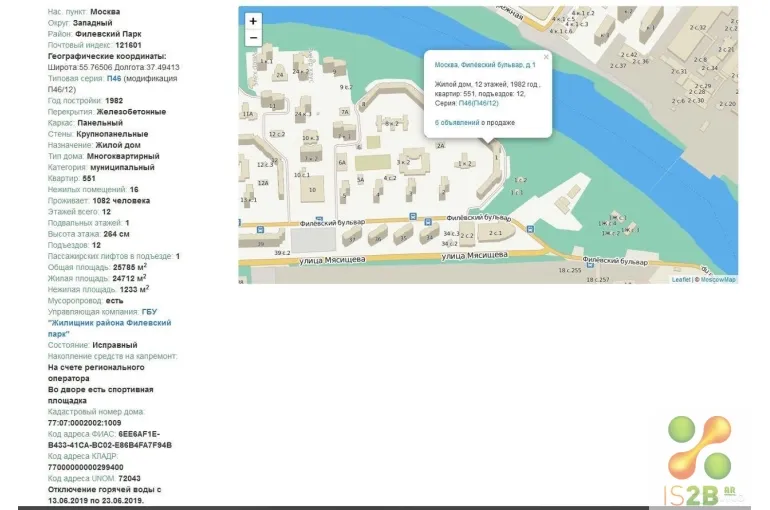Click the IS2B logo in the corner
The image size is (770, 510).
[702, 461]
